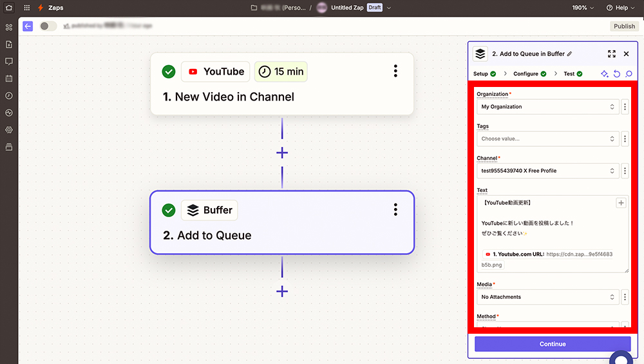Open the Zapier home icon
The width and height of the screenshot is (644, 364).
tap(9, 7)
